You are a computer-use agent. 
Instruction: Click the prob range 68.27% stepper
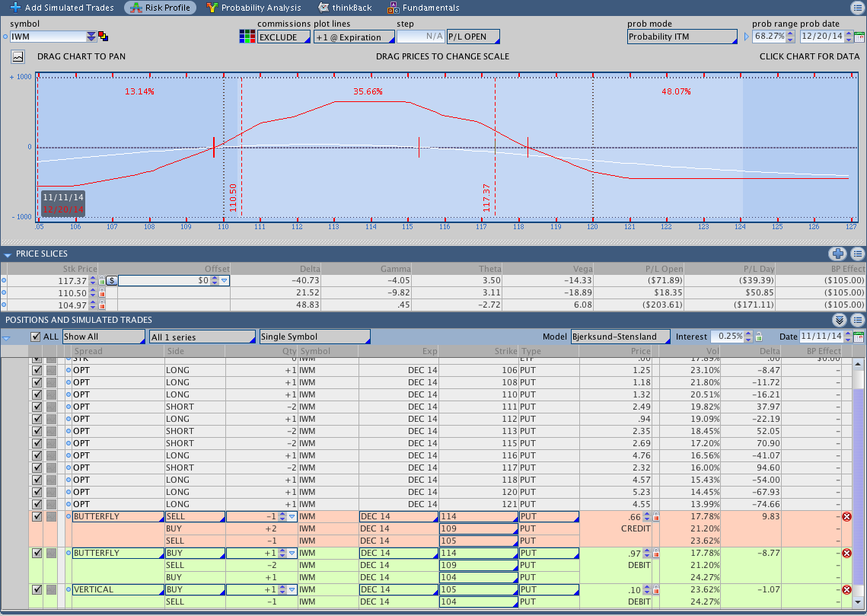pyautogui.click(x=791, y=37)
